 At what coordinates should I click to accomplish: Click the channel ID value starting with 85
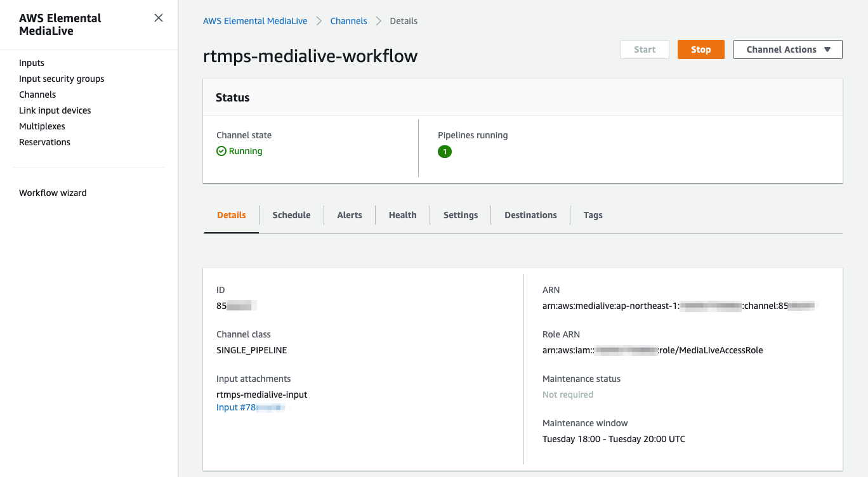(x=236, y=306)
